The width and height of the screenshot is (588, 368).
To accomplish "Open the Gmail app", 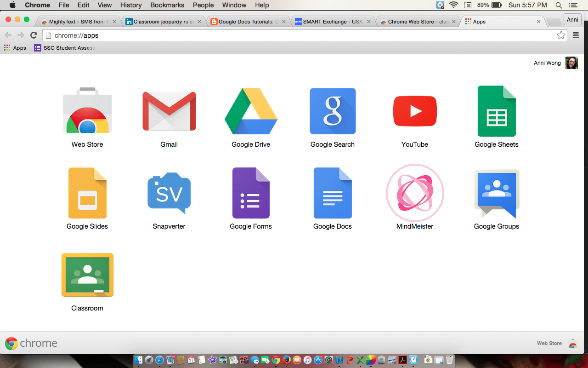I will coord(169,111).
